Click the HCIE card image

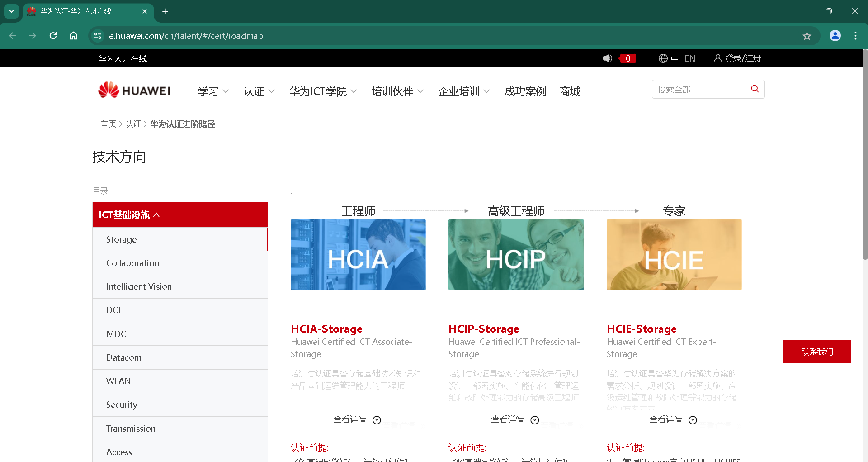pyautogui.click(x=674, y=255)
